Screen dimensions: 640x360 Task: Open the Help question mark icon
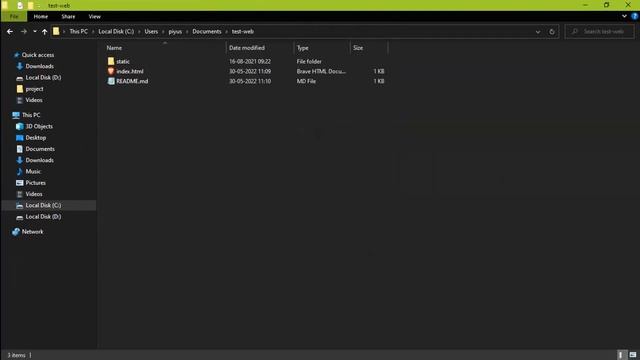click(635, 16)
